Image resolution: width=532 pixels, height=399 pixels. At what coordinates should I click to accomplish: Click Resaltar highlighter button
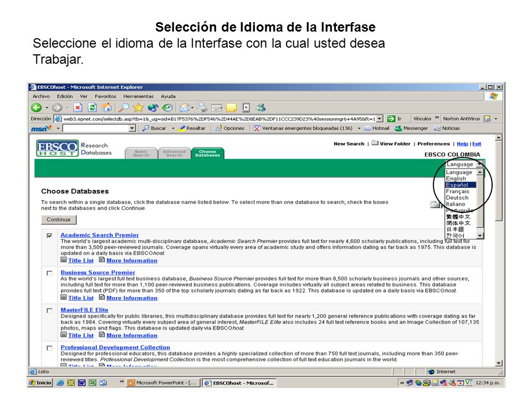[x=192, y=128]
